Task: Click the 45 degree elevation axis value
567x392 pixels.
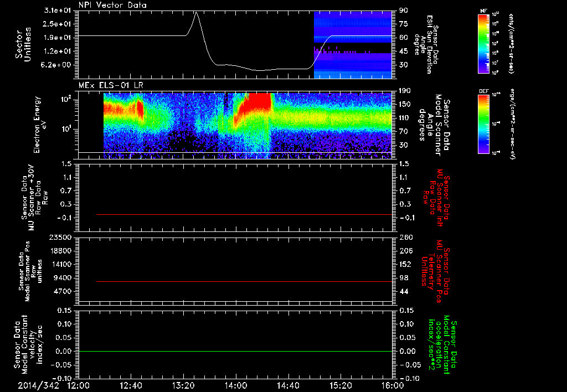Action: click(404, 51)
